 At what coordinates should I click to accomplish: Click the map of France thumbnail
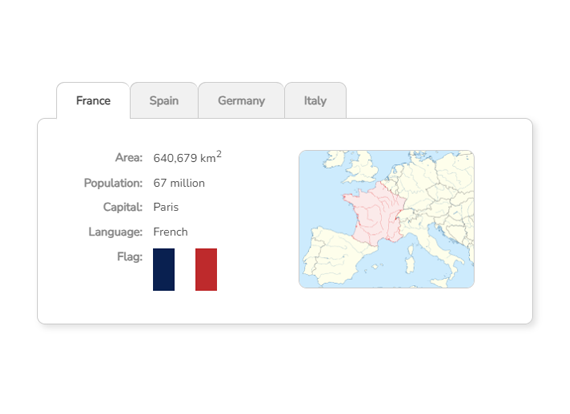tap(387, 219)
